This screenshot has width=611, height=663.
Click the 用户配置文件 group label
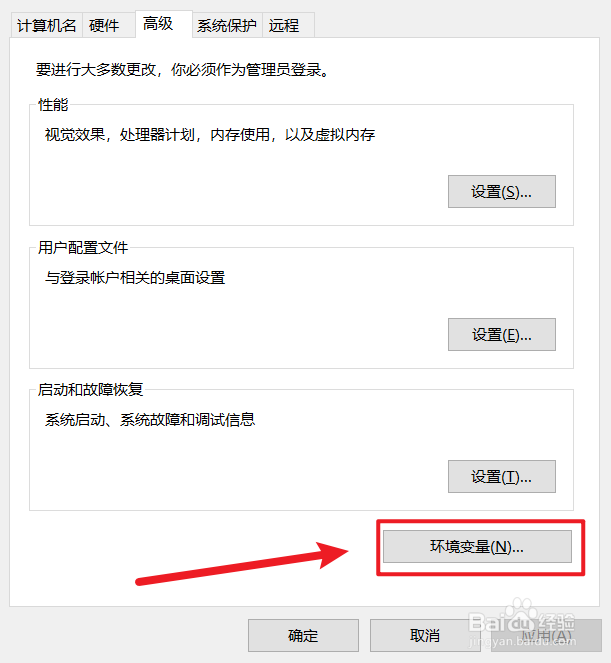(x=83, y=247)
